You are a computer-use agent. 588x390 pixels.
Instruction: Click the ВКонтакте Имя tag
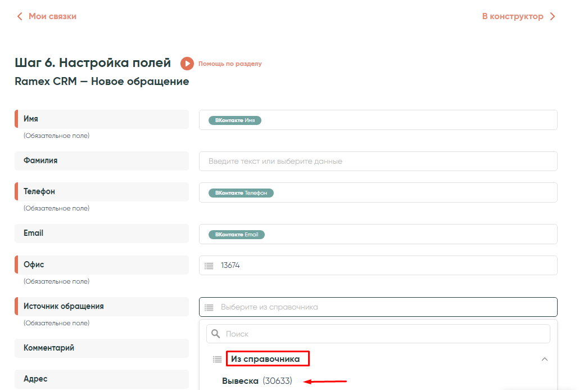pyautogui.click(x=235, y=120)
